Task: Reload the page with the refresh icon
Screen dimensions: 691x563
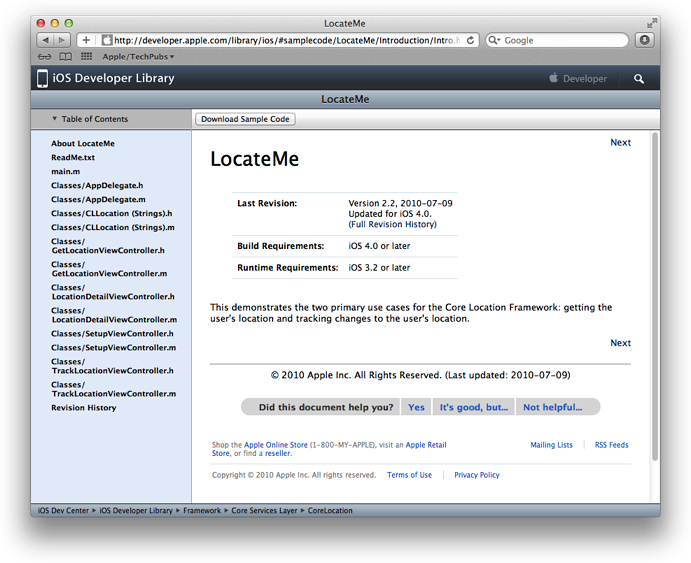Action: pyautogui.click(x=471, y=40)
